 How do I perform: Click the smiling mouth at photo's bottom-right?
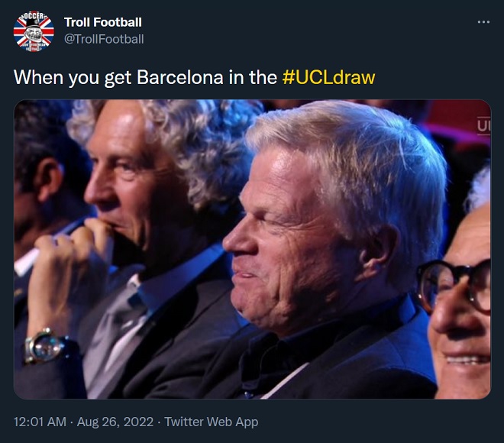[x=467, y=359]
